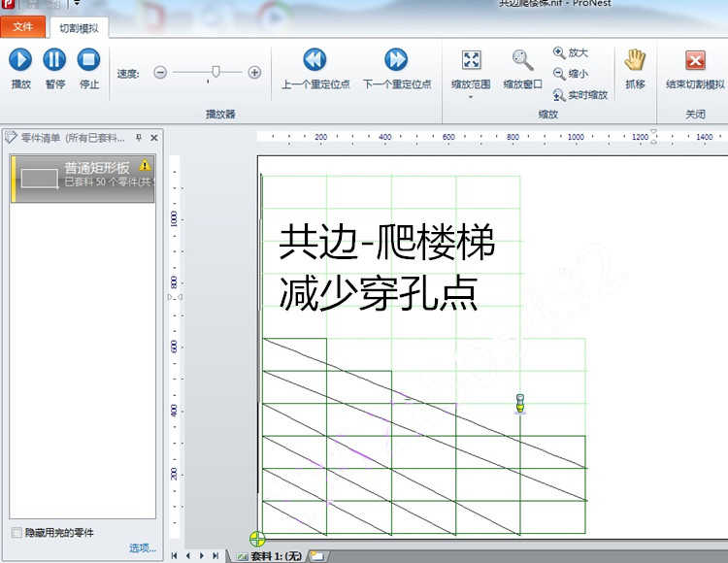Viewport: 728px width, 563px height.
Task: Decrease speed with the minus button
Action: [160, 73]
